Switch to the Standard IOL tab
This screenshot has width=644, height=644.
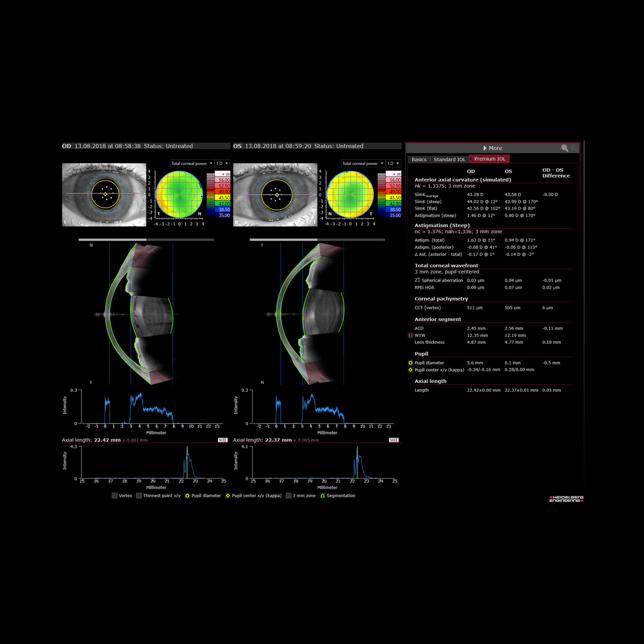tap(449, 159)
